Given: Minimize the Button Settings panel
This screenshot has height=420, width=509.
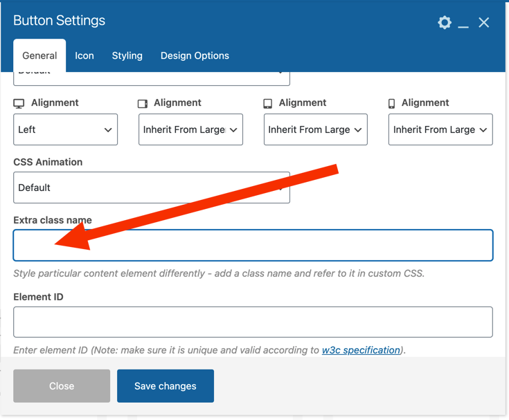Looking at the screenshot, I should coord(463,24).
